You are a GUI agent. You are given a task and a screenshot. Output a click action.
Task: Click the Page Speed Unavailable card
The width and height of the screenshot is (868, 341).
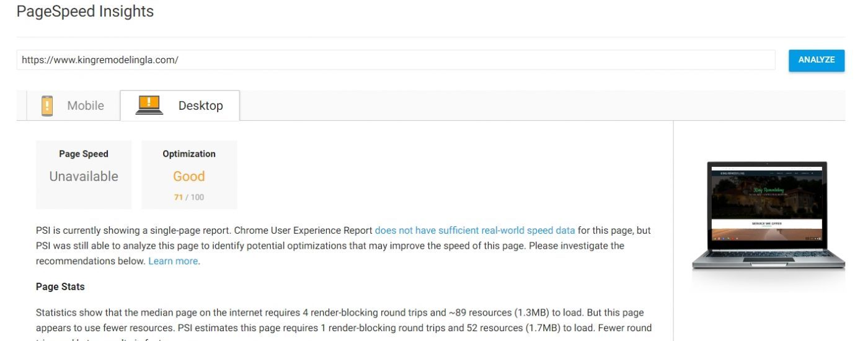pos(84,174)
